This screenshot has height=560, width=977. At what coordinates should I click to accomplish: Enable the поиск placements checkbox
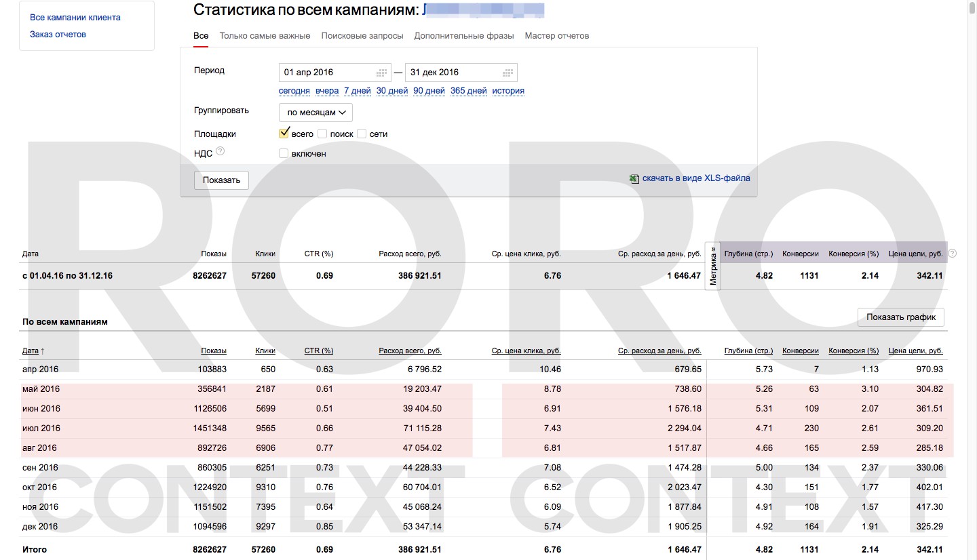click(x=322, y=134)
